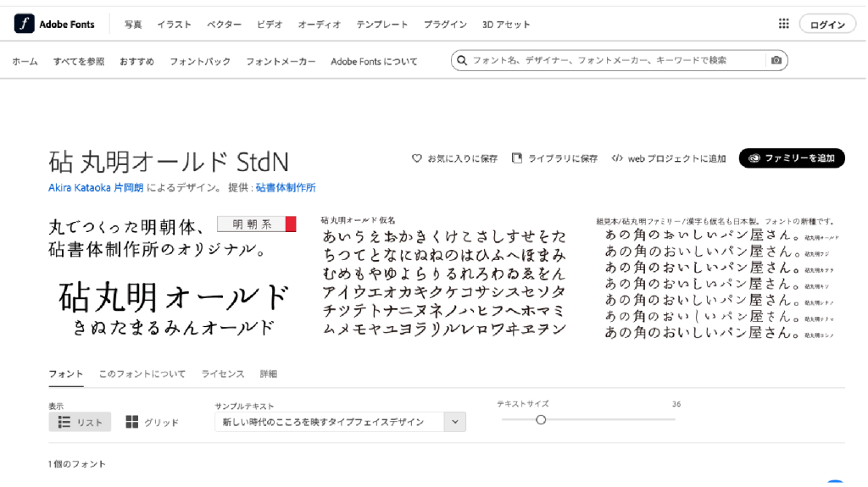Open the プラグイン menu item
868x487 pixels.
tap(445, 25)
